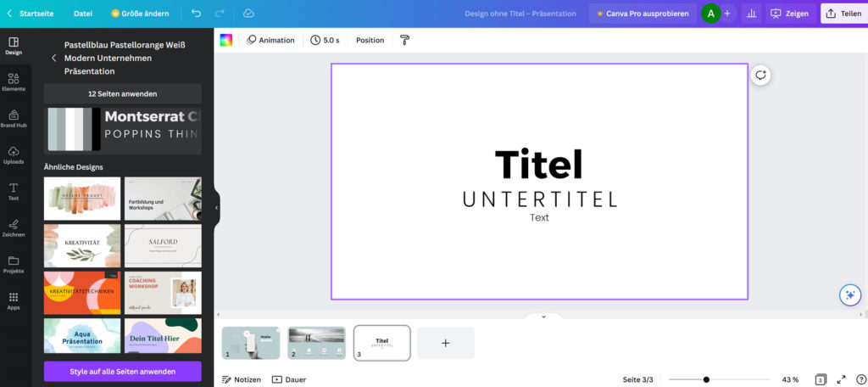The width and height of the screenshot is (868, 387).
Task: Click the undo arrow icon
Action: pos(197,14)
